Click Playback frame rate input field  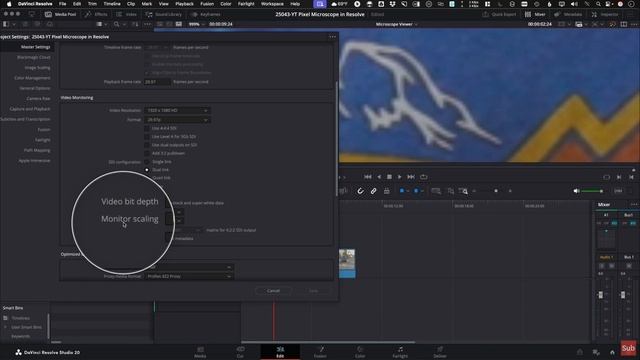157,82
